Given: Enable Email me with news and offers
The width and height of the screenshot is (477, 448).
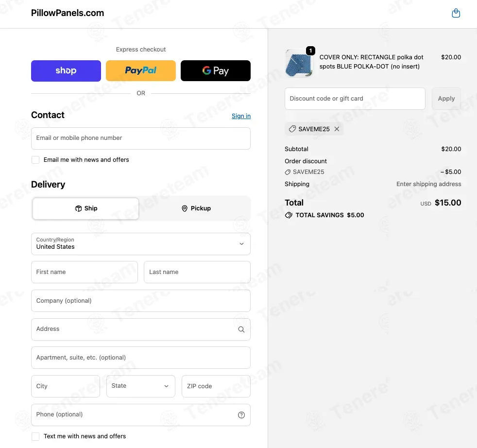Looking at the screenshot, I should (x=35, y=160).
